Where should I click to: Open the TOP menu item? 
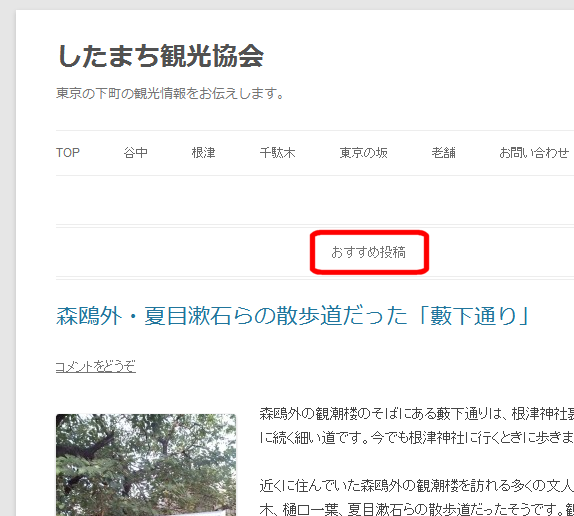point(68,153)
